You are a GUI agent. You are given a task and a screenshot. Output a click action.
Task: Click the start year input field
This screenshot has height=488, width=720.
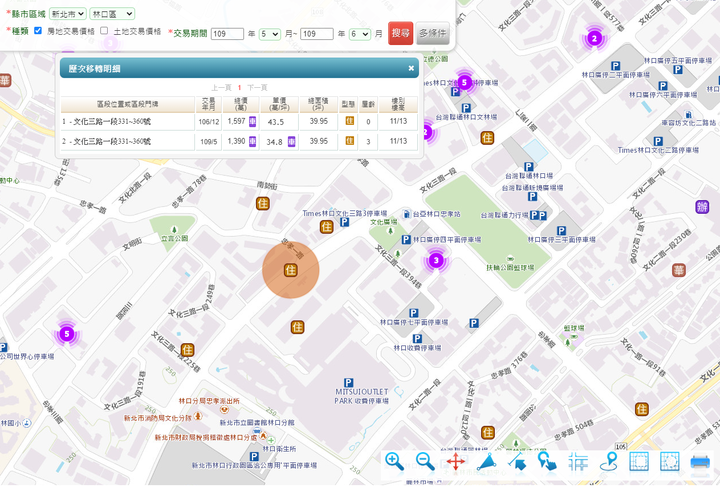[x=227, y=34]
